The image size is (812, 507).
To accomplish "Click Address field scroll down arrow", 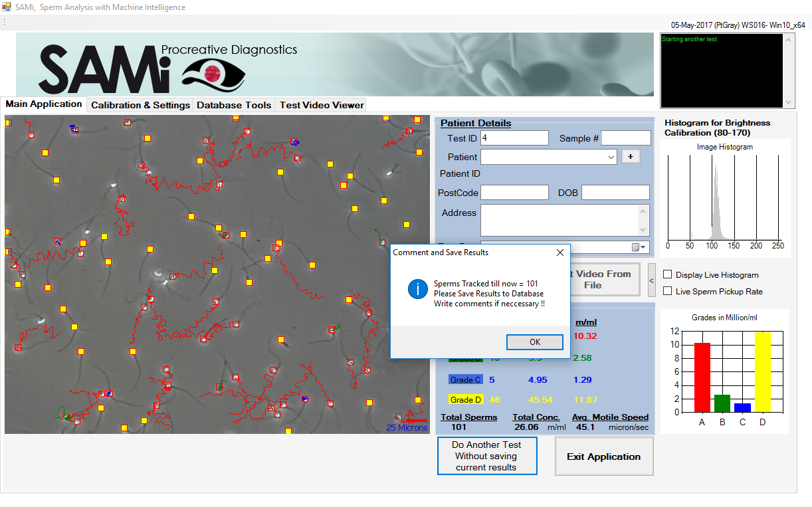I will click(x=643, y=230).
